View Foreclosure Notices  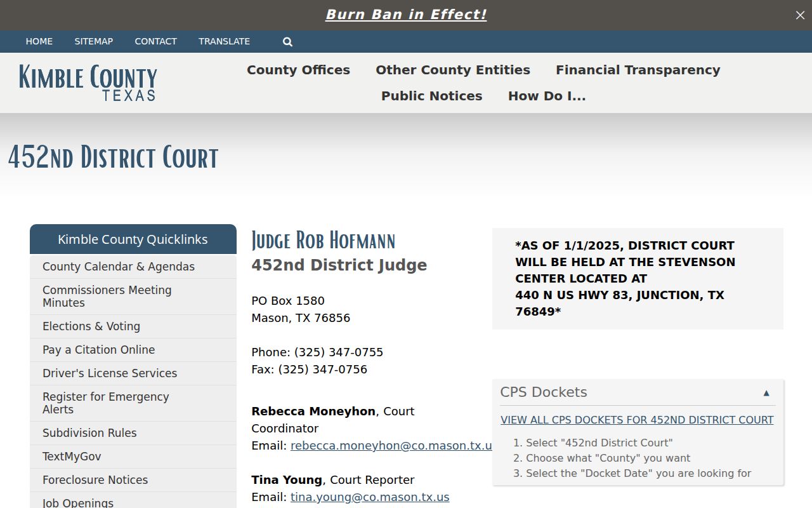tap(133, 480)
